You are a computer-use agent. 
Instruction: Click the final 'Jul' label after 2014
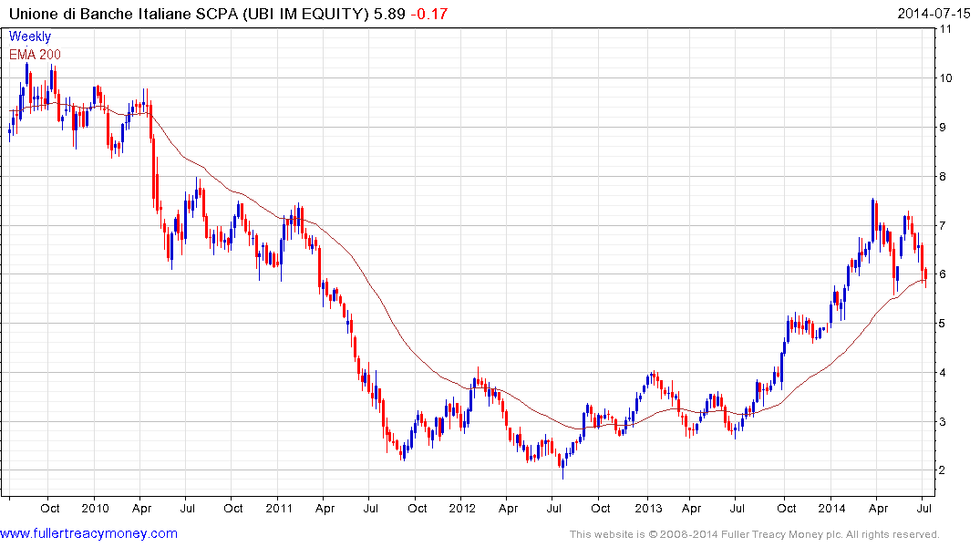(923, 508)
